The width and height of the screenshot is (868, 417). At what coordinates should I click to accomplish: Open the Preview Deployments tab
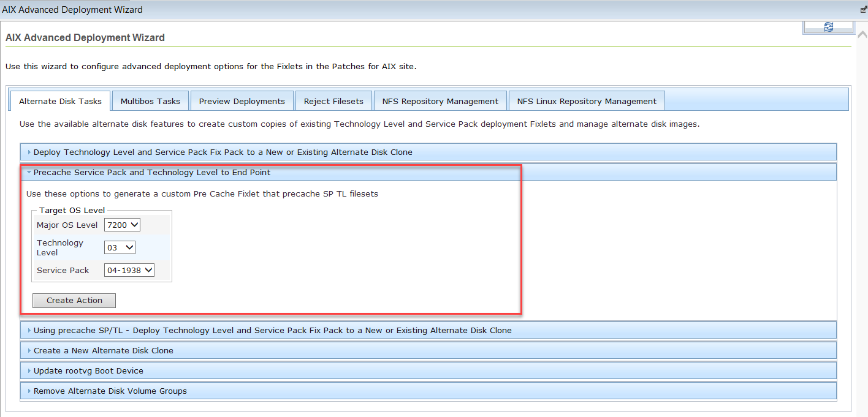point(242,101)
